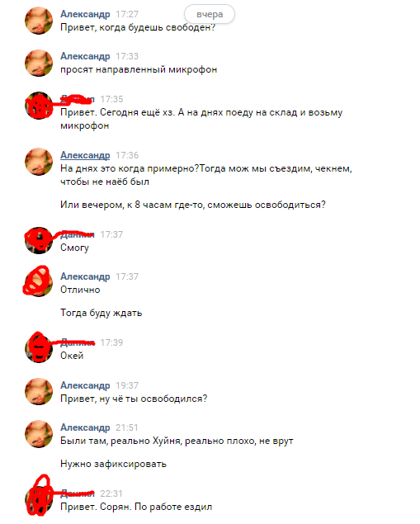Click the scribbled avatar next to 'Смогу'
Screen dimensions: 420x524
(x=39, y=241)
